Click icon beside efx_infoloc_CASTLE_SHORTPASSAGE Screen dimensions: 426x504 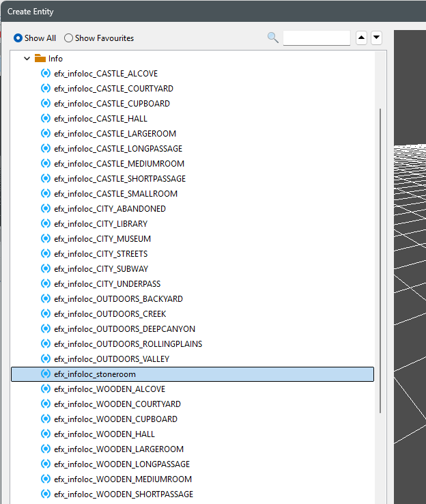click(x=46, y=178)
